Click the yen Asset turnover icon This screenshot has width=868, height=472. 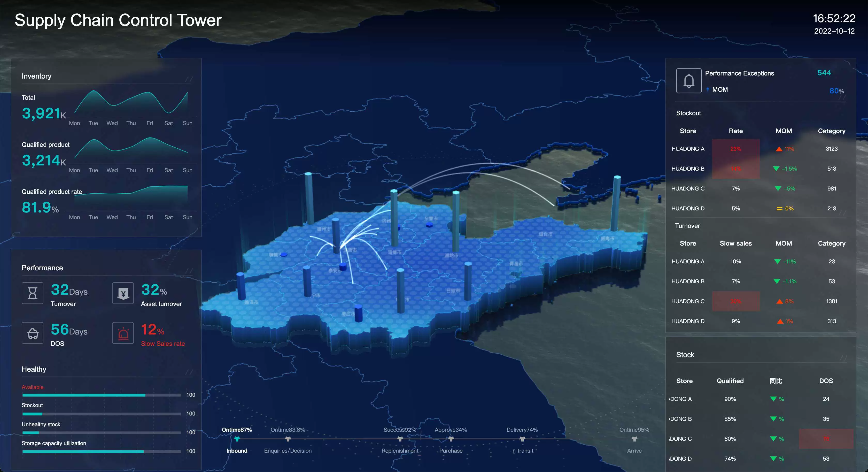(123, 293)
